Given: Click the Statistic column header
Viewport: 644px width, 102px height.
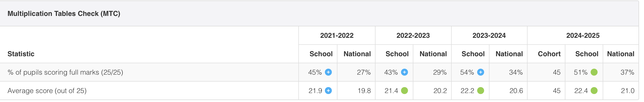Looking at the screenshot, I should tap(21, 54).
